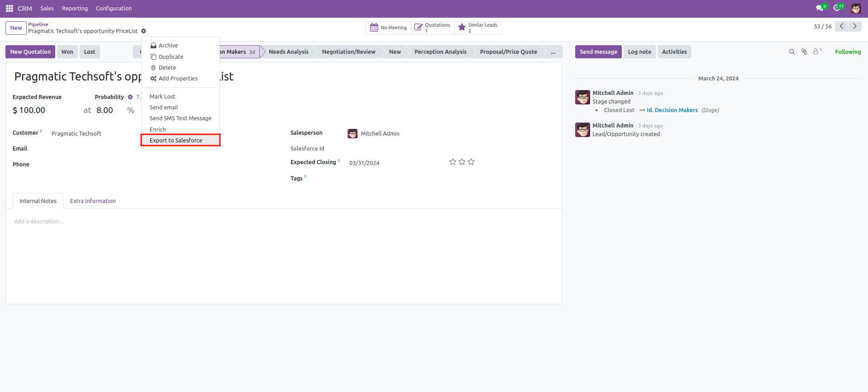Set priority to the first star
This screenshot has height=392, width=868.
453,162
